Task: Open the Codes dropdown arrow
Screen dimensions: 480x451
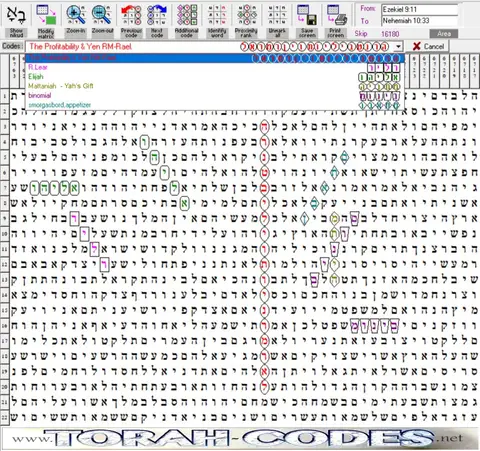Action: (x=398, y=47)
